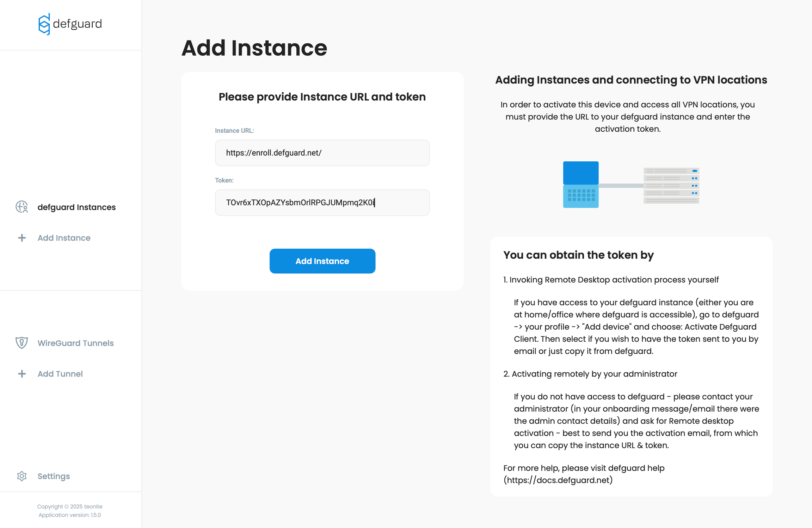Click the defguard Instances globe icon

pos(22,207)
